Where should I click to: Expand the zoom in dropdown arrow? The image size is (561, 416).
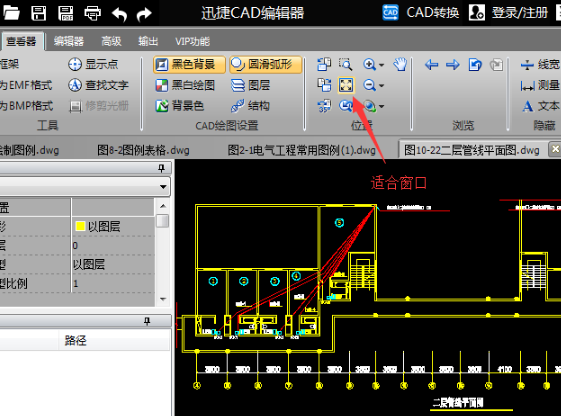point(381,65)
